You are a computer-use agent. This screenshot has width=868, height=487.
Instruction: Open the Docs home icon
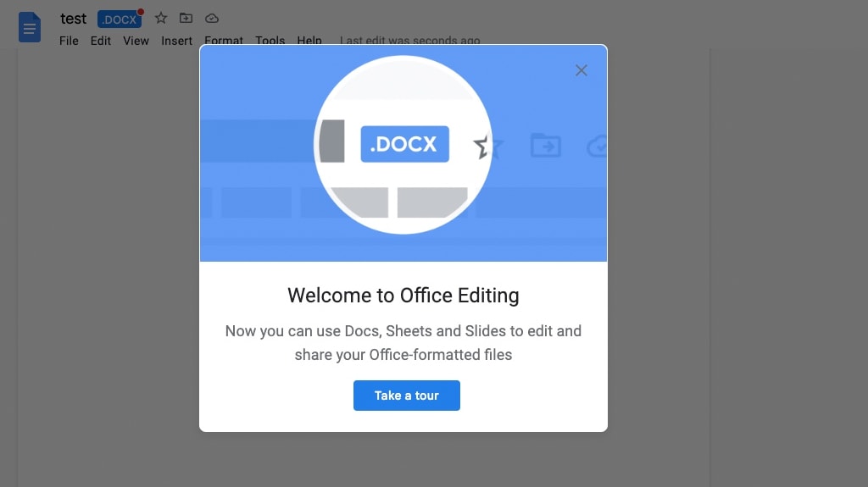30,27
